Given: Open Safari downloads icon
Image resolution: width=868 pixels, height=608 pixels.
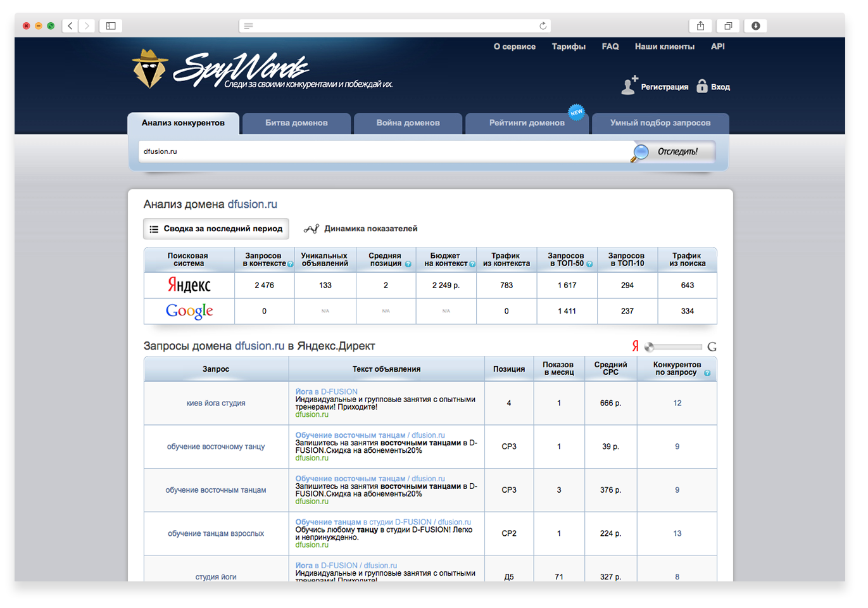Looking at the screenshot, I should [x=755, y=26].
